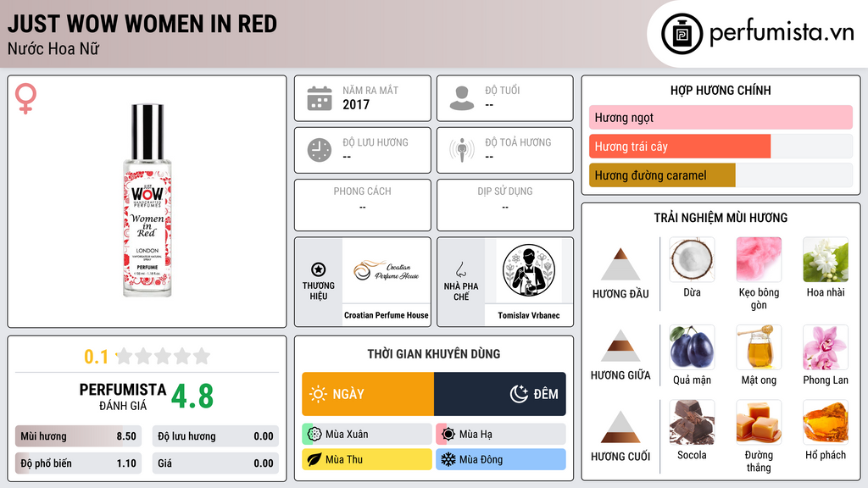
Task: Click the fifth rating star
Action: tap(202, 356)
